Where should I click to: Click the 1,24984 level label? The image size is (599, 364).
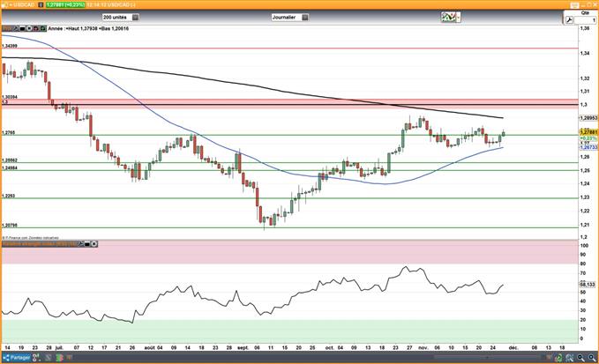[10, 167]
